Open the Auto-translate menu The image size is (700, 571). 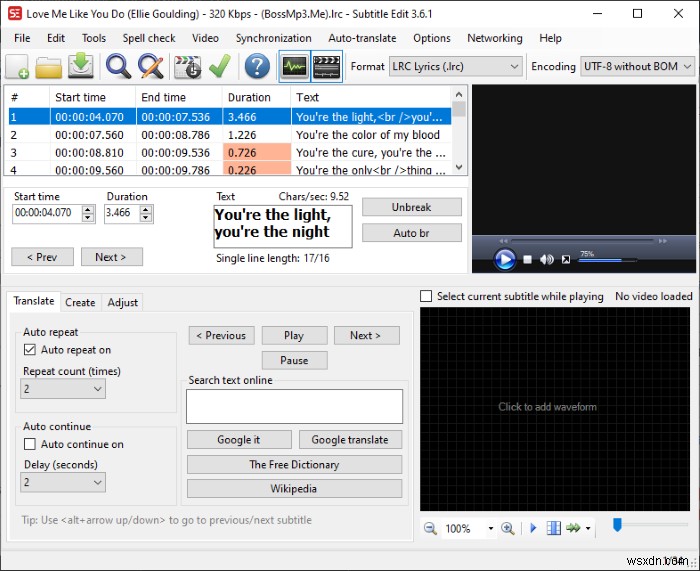(x=362, y=38)
